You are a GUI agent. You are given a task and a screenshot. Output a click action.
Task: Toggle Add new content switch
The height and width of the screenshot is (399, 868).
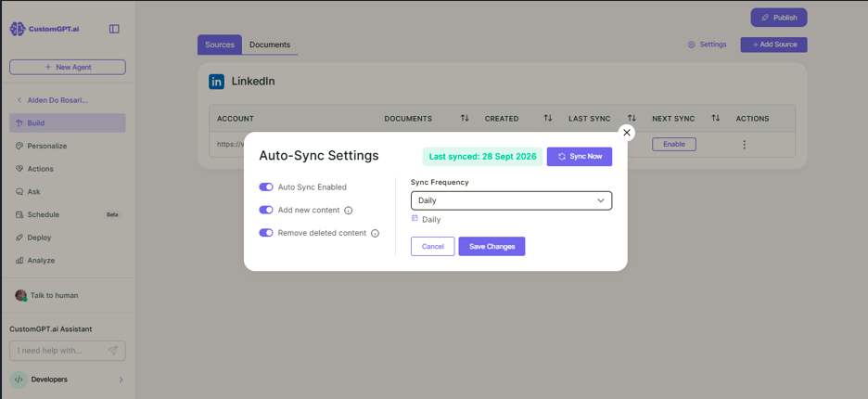coord(266,210)
